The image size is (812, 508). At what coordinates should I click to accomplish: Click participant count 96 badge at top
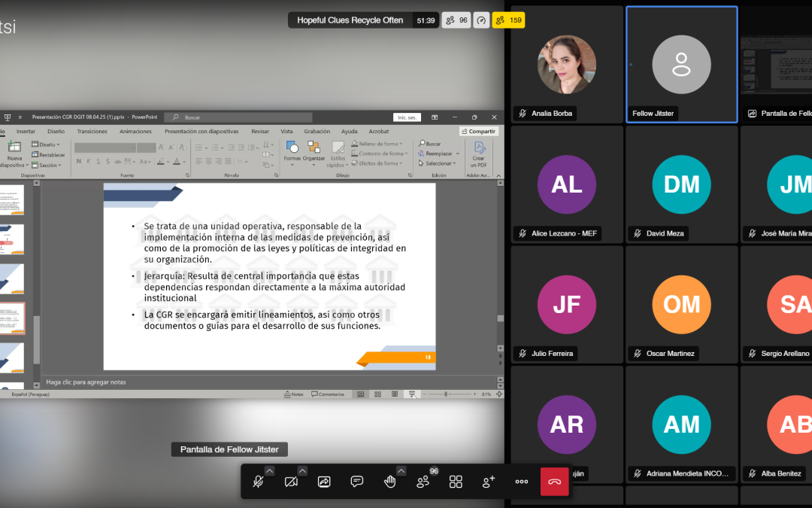[456, 20]
